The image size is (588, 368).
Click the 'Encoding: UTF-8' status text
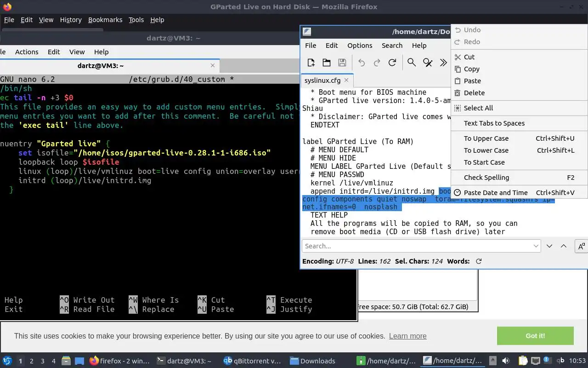point(328,261)
